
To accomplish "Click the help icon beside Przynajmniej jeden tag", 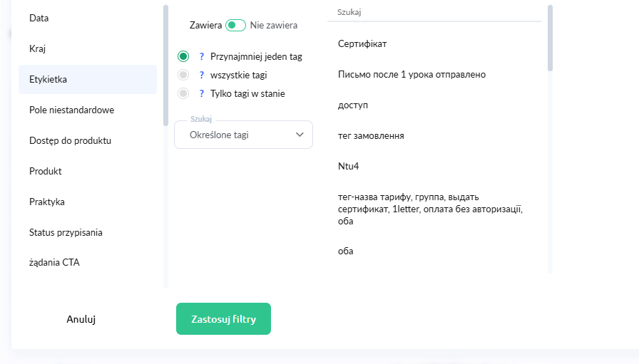I will [x=202, y=56].
